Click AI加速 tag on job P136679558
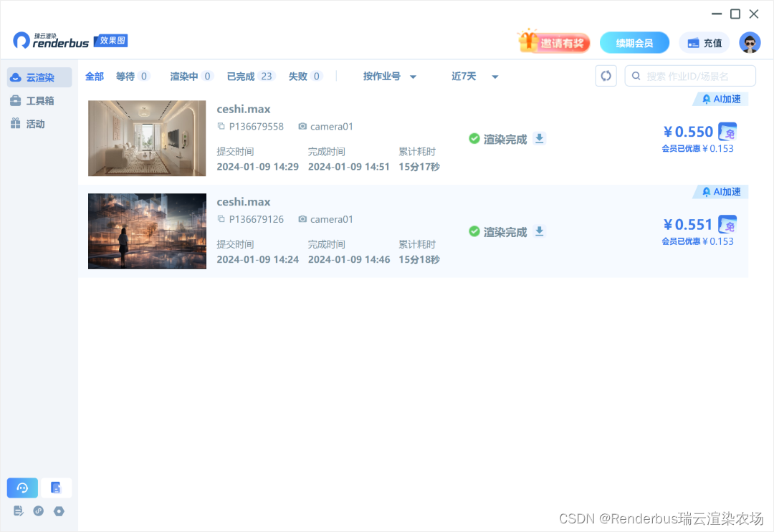 (x=721, y=99)
